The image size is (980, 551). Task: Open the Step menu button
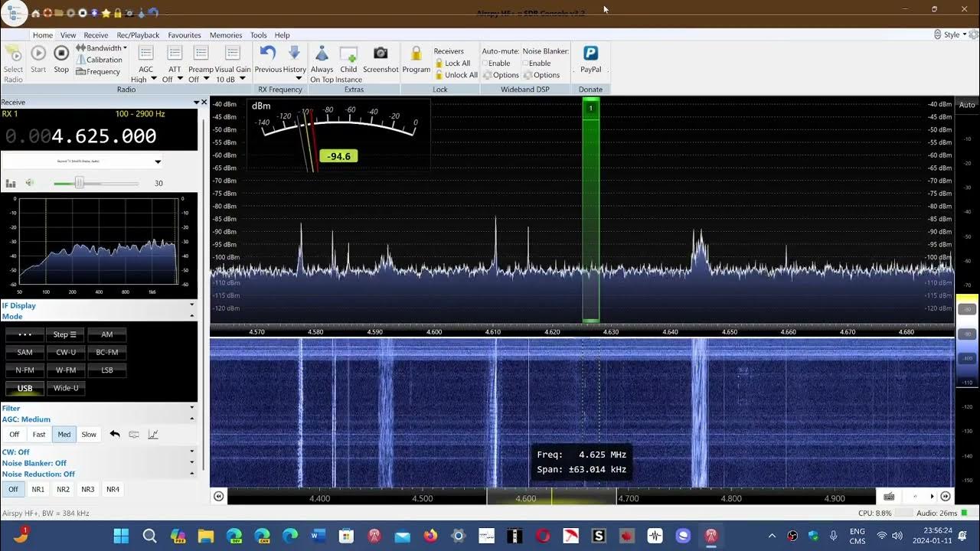click(x=66, y=334)
